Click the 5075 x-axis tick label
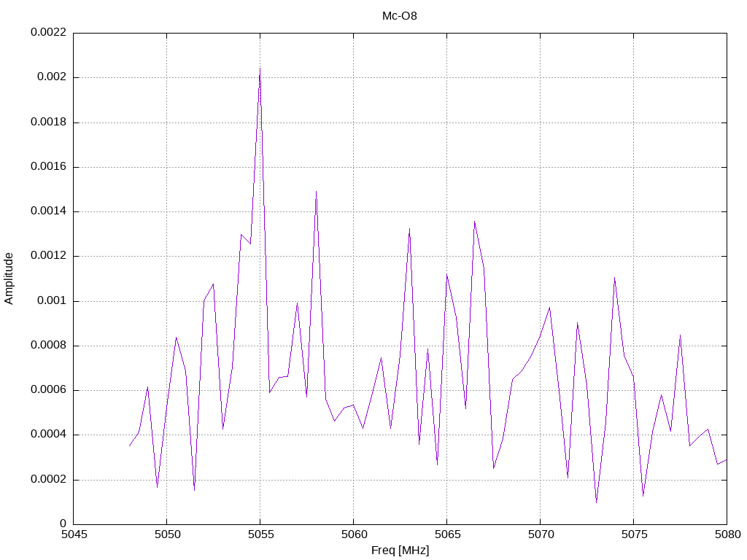 (634, 534)
